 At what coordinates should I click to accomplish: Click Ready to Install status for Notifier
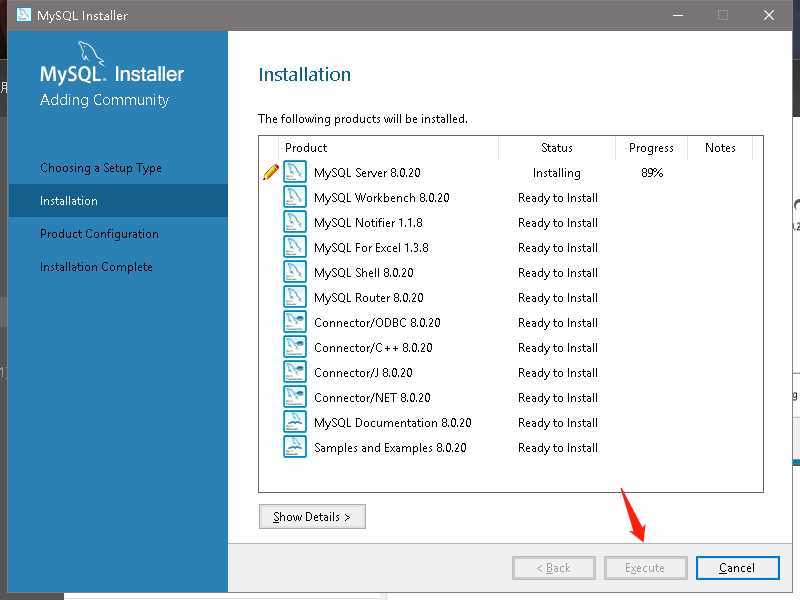(x=558, y=223)
